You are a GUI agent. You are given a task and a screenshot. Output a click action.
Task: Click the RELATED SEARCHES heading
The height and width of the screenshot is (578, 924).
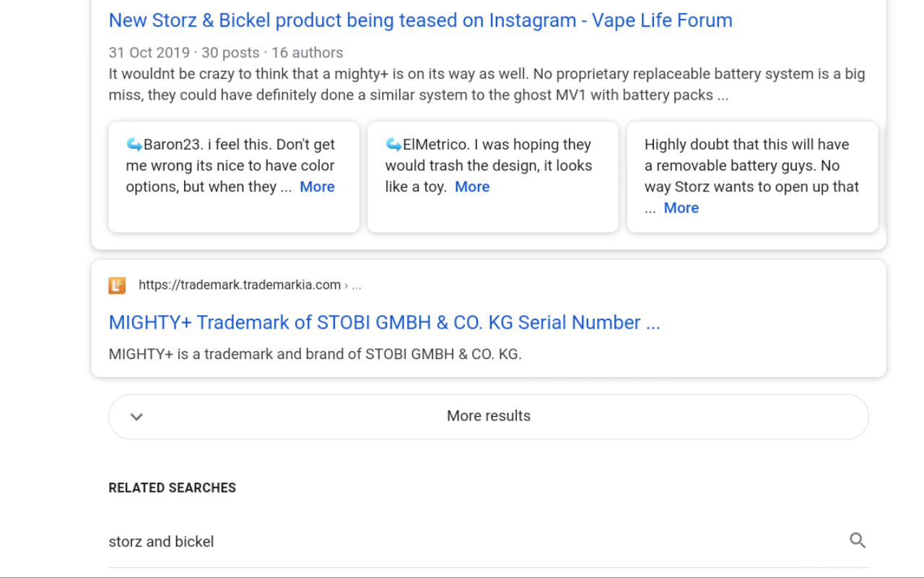coord(172,488)
